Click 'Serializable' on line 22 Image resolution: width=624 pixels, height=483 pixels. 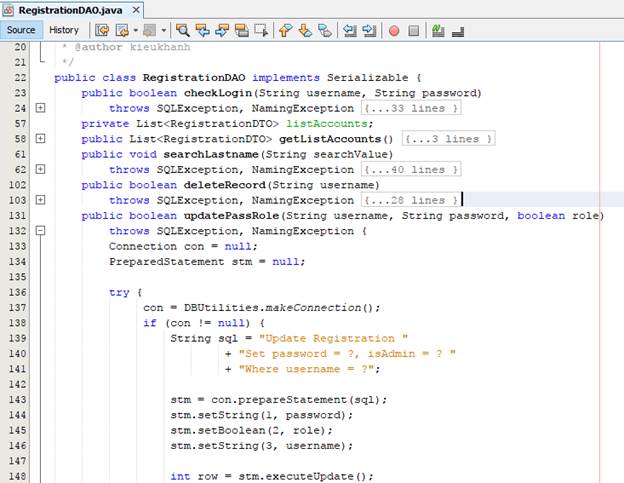point(367,78)
